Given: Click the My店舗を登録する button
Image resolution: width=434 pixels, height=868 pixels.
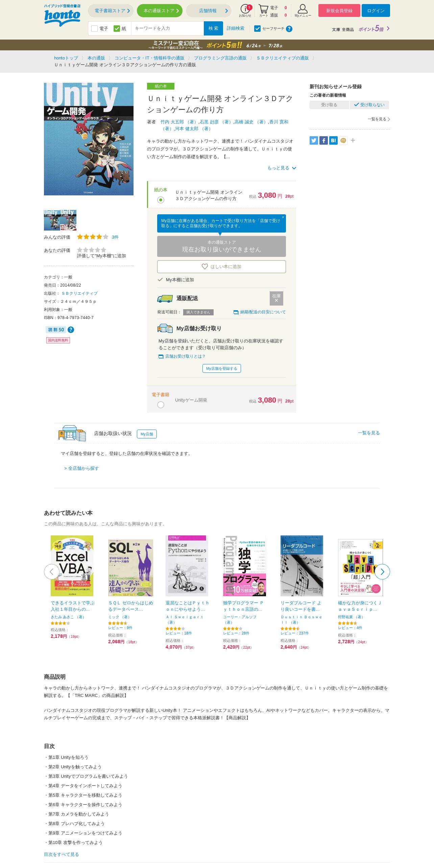Looking at the screenshot, I should (x=221, y=368).
